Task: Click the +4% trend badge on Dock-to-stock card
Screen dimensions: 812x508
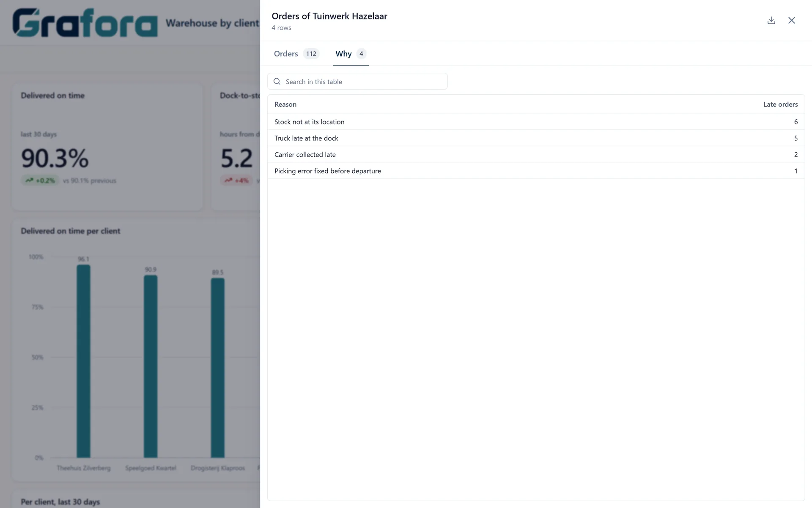Action: [236, 180]
